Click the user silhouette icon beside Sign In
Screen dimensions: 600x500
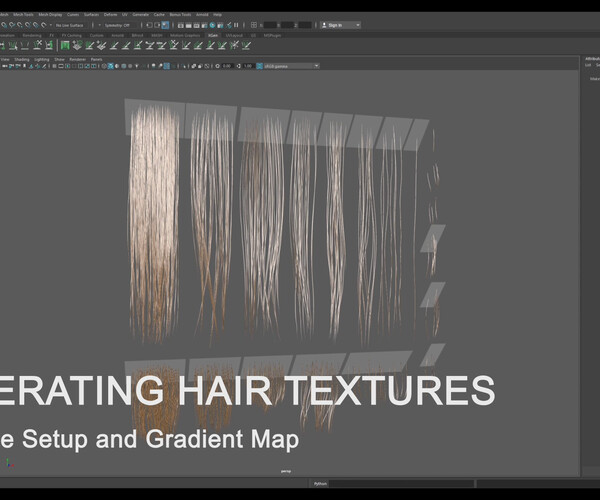(x=324, y=25)
